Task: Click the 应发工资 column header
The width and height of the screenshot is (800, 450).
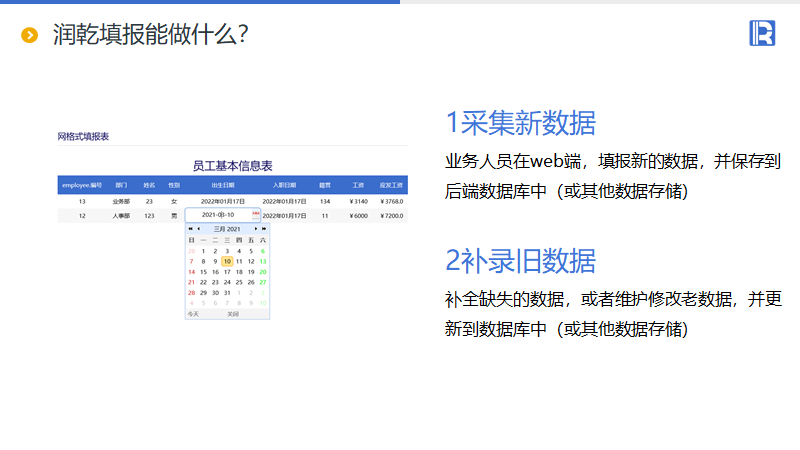Action: pos(391,185)
